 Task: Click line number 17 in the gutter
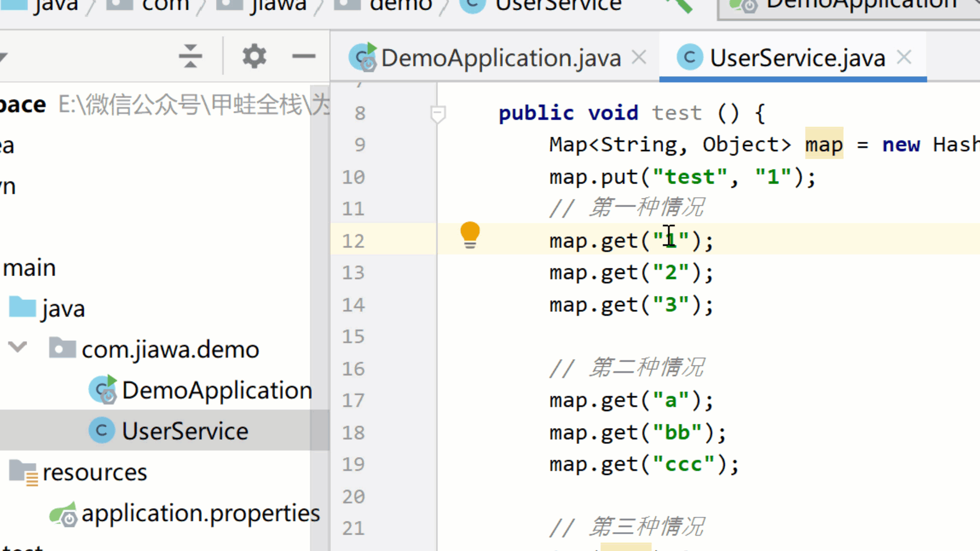(x=353, y=400)
